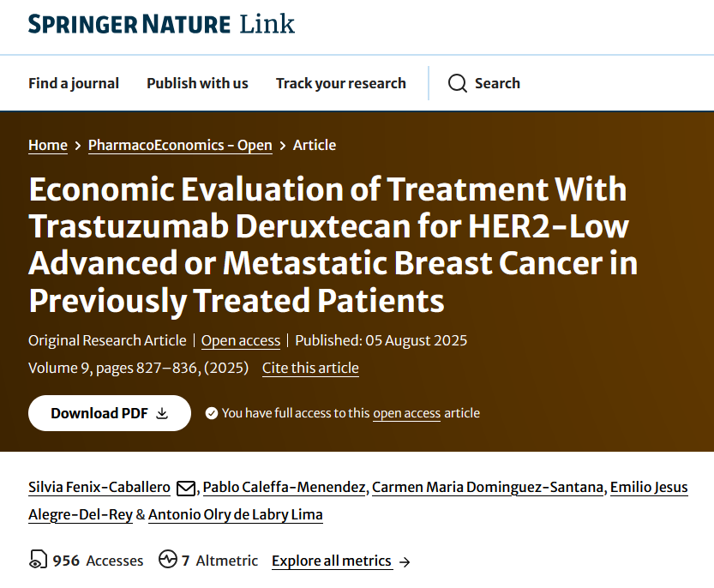Open the Find a journal menu
This screenshot has width=714, height=588.
[x=74, y=83]
